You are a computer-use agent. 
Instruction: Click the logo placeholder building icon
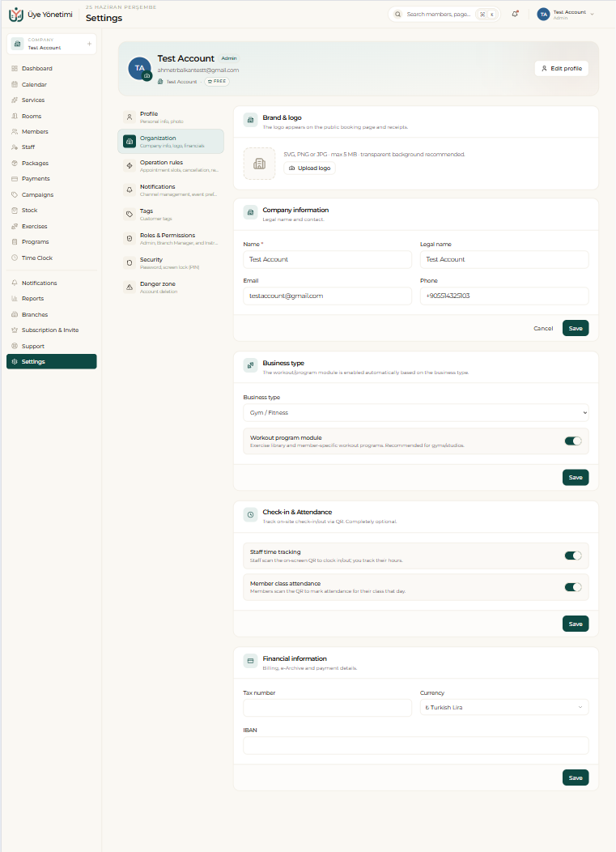pos(260,164)
